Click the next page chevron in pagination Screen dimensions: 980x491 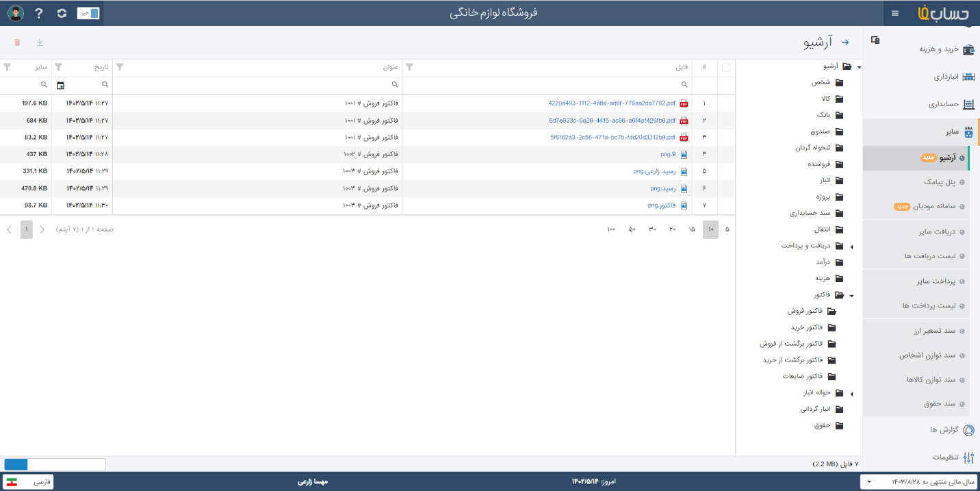(9, 229)
